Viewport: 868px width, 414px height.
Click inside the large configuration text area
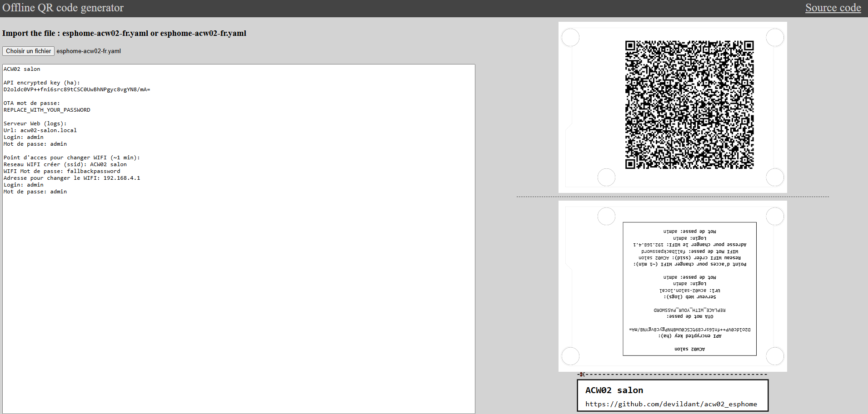[239, 295]
